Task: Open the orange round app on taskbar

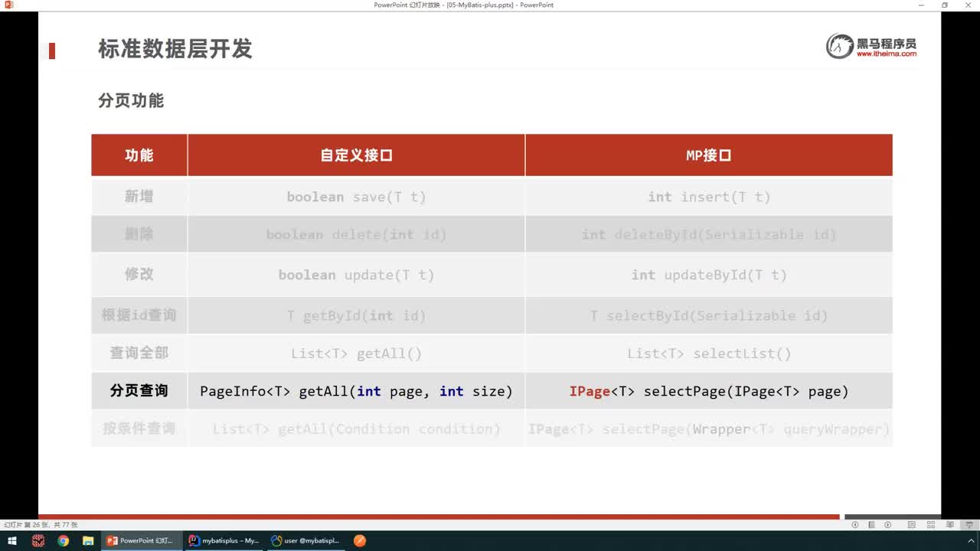Action: click(360, 541)
